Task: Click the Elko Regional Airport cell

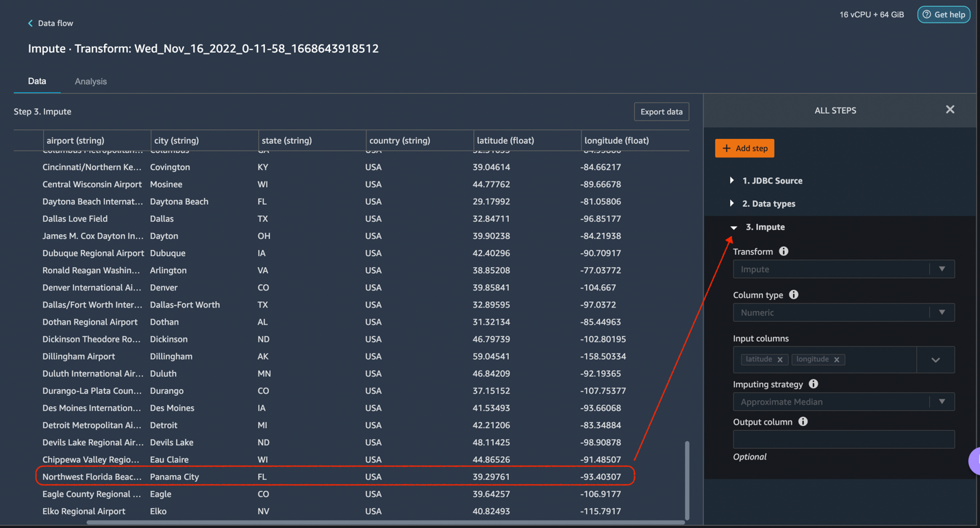Action: (84, 511)
